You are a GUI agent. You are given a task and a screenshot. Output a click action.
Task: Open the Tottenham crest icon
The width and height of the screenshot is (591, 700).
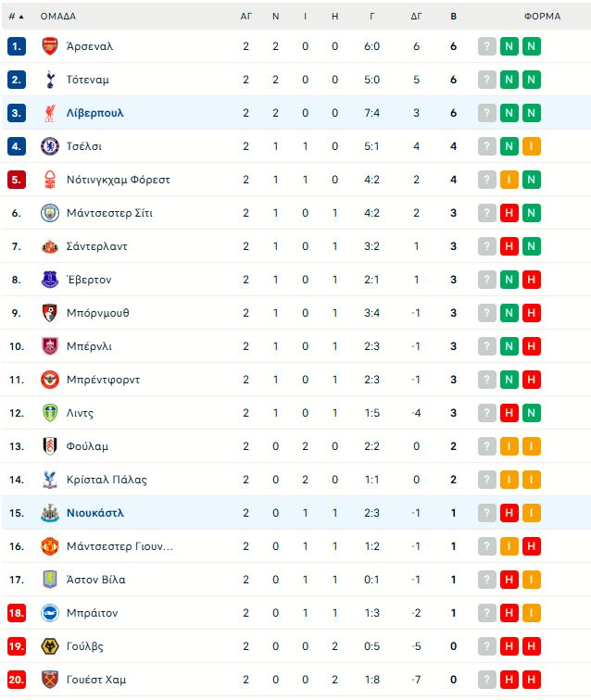click(x=50, y=80)
